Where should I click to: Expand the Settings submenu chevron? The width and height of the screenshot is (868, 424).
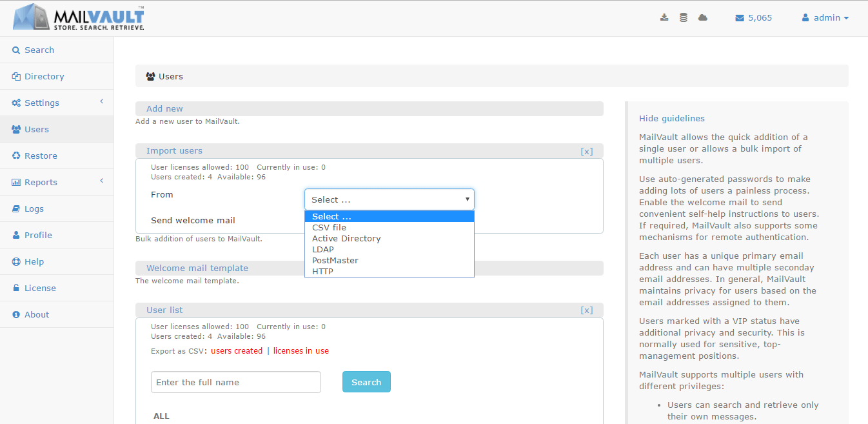click(x=101, y=102)
